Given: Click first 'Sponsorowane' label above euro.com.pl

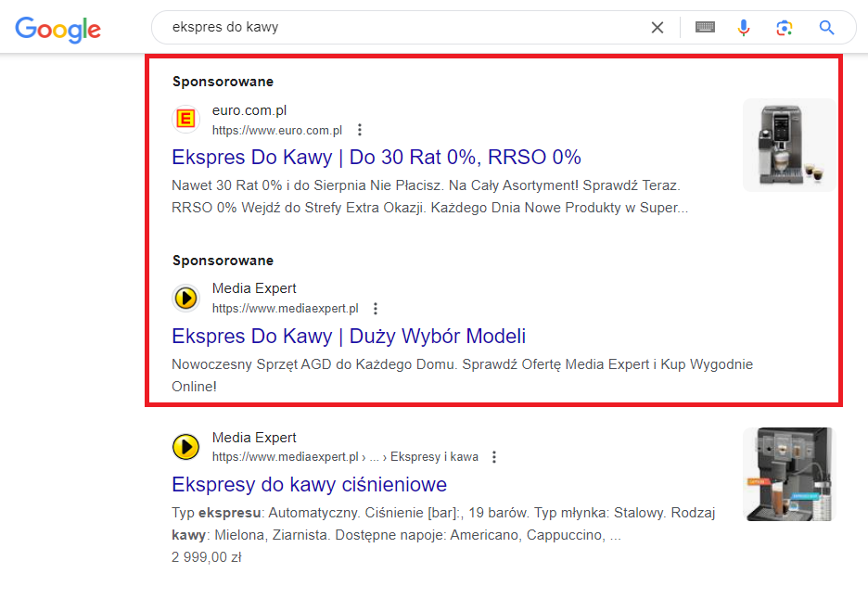Looking at the screenshot, I should (223, 82).
